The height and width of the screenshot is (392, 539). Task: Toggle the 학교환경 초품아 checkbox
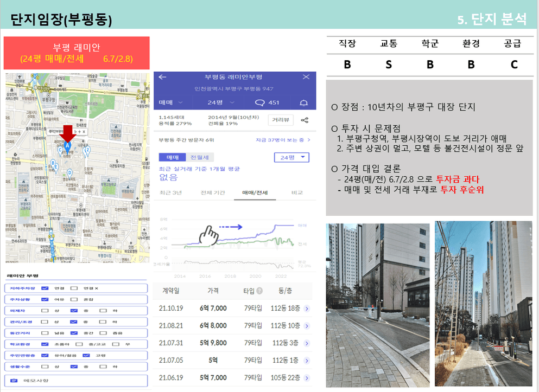pyautogui.click(x=45, y=344)
